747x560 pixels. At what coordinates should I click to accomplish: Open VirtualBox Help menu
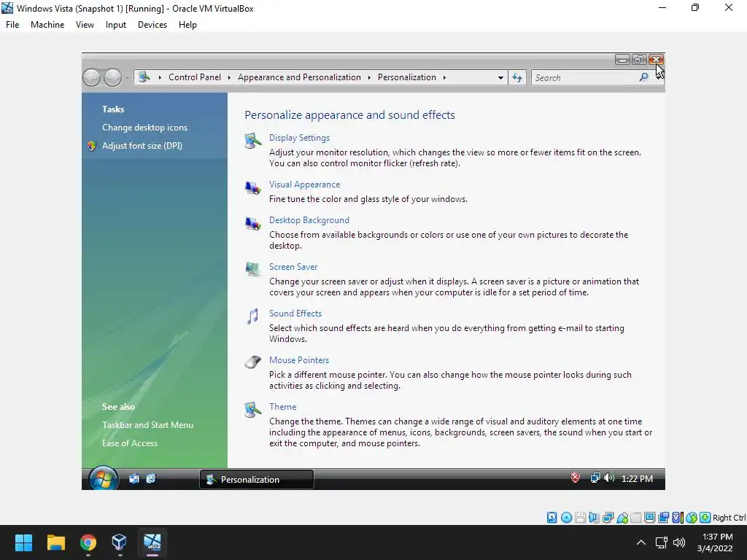pyautogui.click(x=187, y=25)
